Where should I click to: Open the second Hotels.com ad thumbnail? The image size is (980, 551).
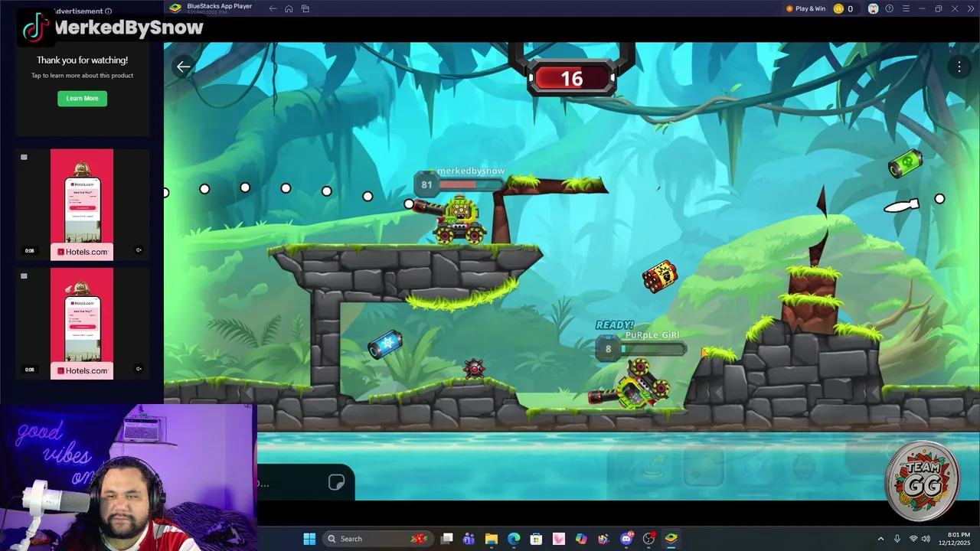tap(82, 324)
